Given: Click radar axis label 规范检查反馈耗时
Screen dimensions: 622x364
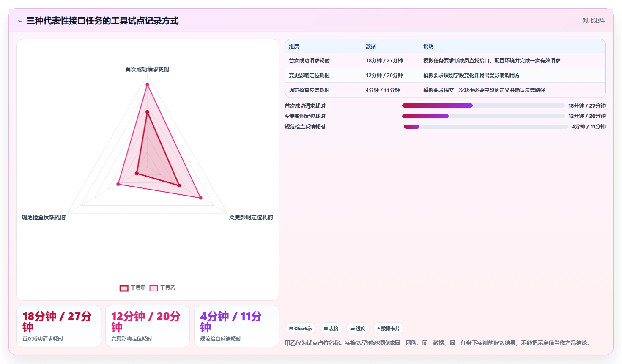Looking at the screenshot, I should pos(44,217).
